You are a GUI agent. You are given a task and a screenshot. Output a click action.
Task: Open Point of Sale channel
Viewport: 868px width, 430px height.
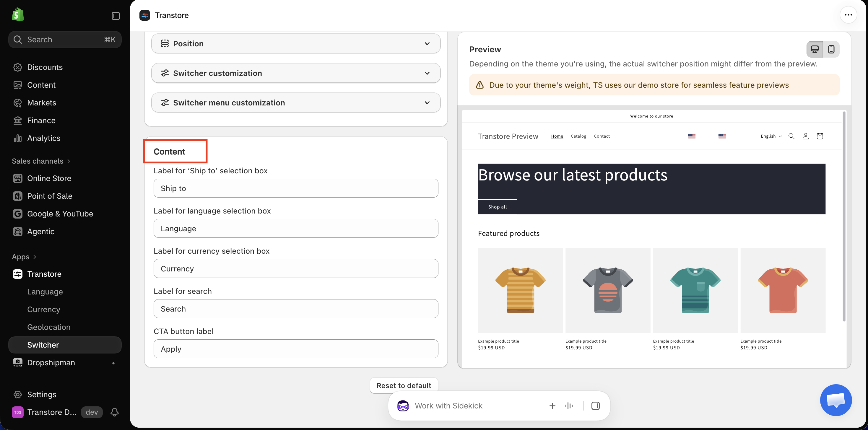click(x=65, y=196)
